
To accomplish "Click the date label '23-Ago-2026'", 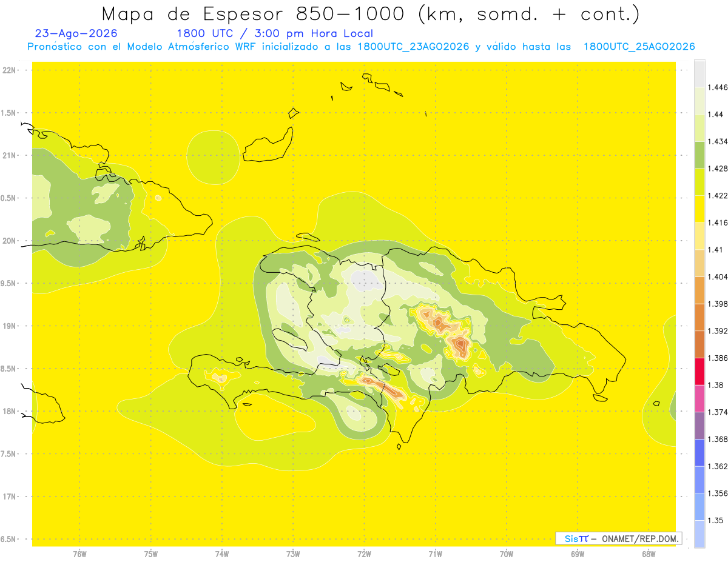I will 76,33.
